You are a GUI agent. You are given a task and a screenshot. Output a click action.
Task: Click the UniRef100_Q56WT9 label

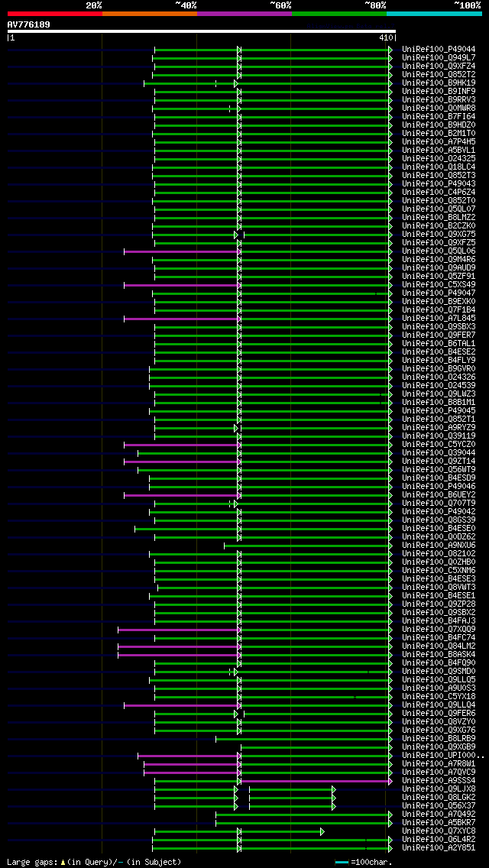click(x=439, y=469)
